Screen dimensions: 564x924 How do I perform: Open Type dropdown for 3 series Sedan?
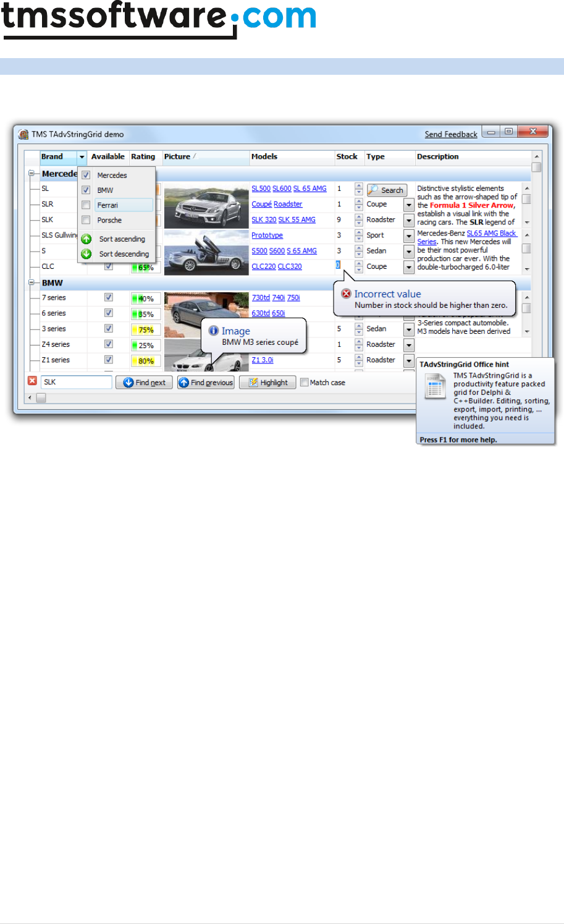pos(408,329)
